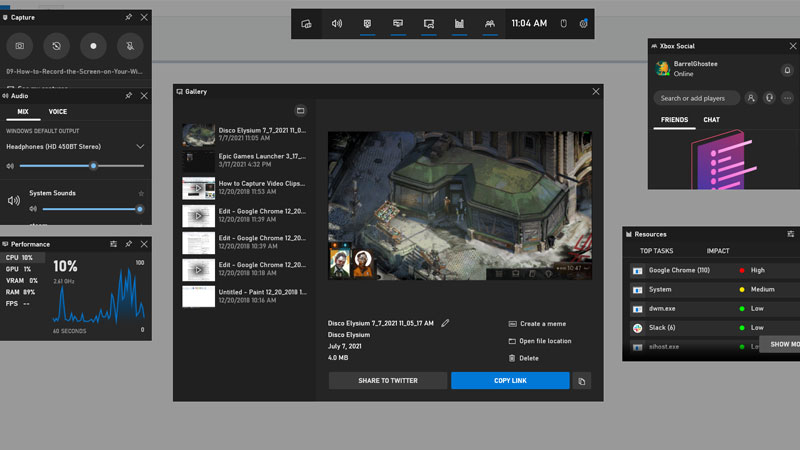
Task: Select Untitled - Paint 12_20_2018 capture
Action: (244, 296)
